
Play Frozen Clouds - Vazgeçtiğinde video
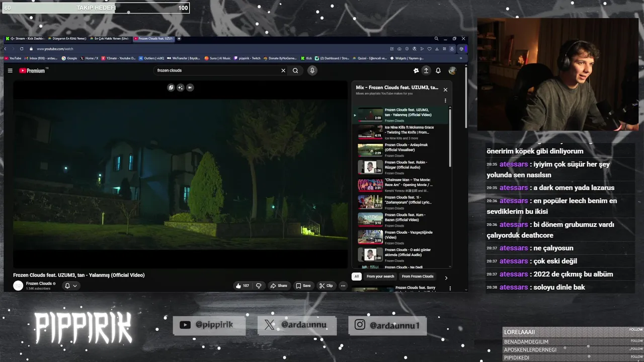403,237
